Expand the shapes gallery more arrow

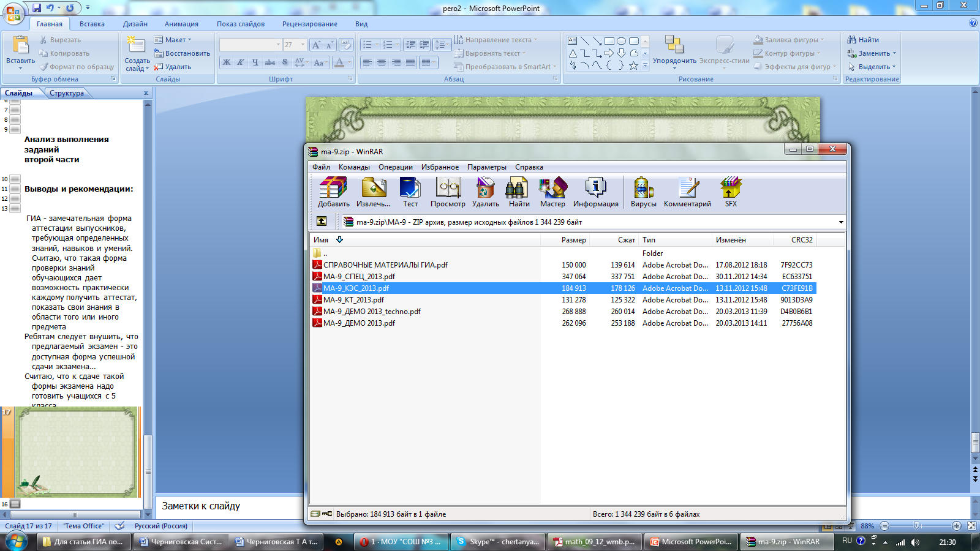click(x=645, y=66)
